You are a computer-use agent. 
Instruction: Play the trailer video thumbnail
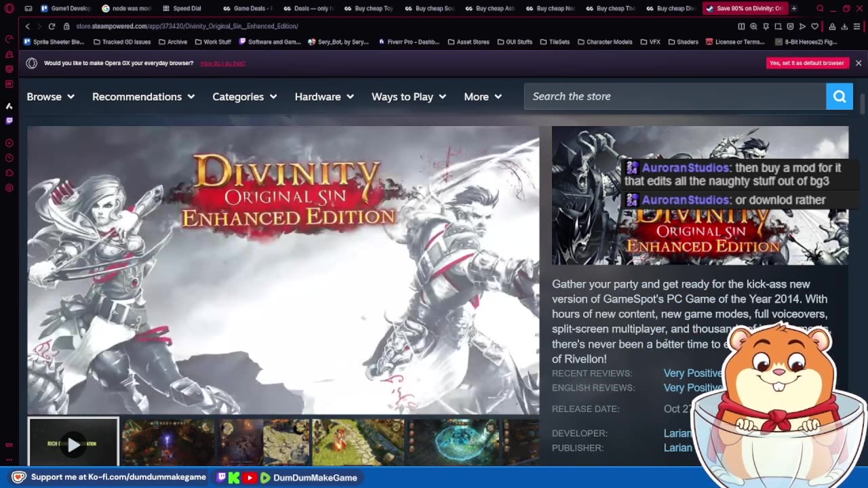point(73,443)
